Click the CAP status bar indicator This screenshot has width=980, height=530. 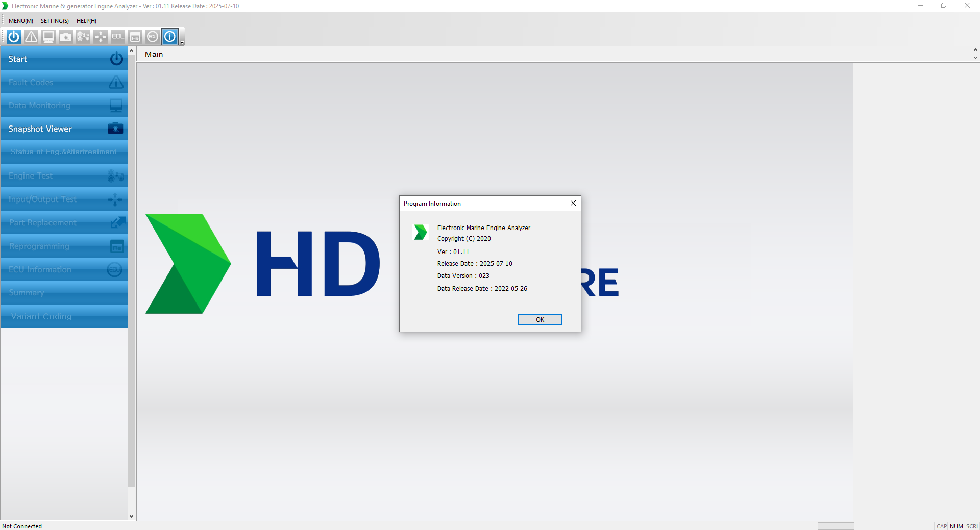(x=942, y=526)
